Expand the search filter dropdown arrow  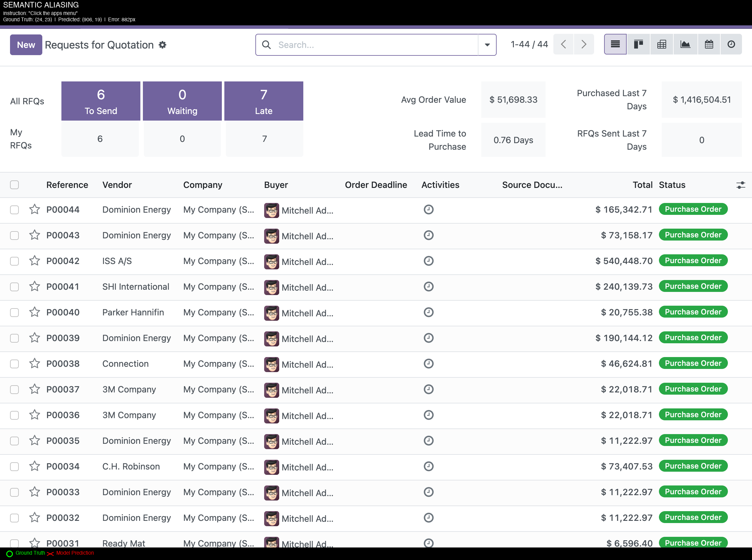pyautogui.click(x=487, y=45)
